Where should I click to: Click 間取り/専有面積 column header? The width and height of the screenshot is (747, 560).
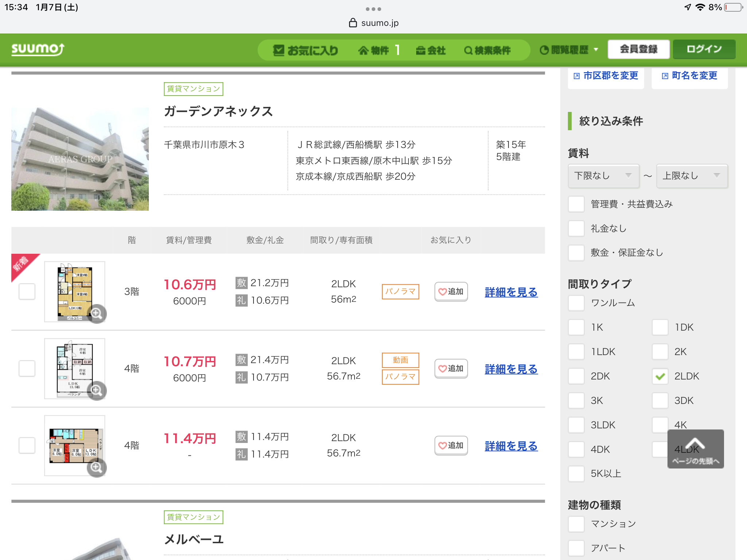(x=341, y=240)
